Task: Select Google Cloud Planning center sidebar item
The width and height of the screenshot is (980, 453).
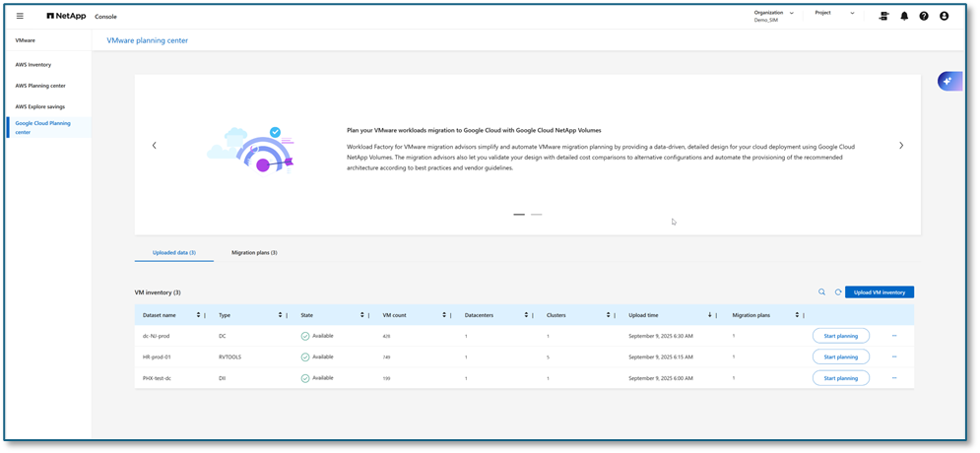Action: tap(47, 127)
